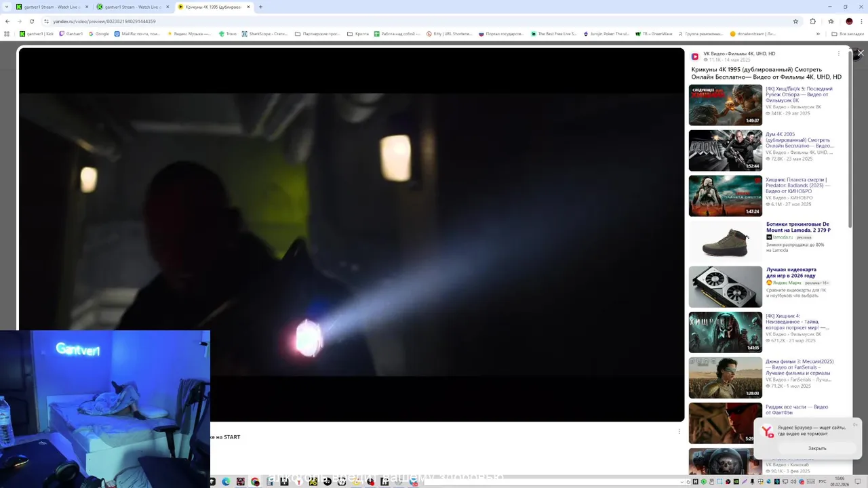Open the browser extensions puzzle icon
The image size is (868, 488).
coord(813,21)
